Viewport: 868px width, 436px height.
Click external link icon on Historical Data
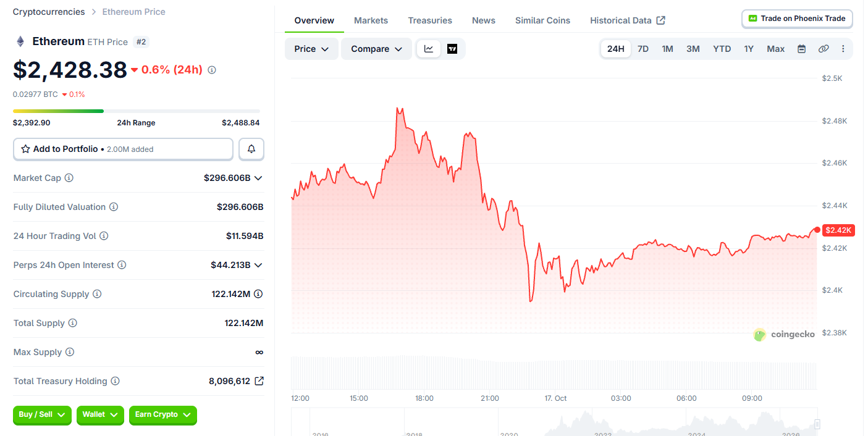(660, 20)
